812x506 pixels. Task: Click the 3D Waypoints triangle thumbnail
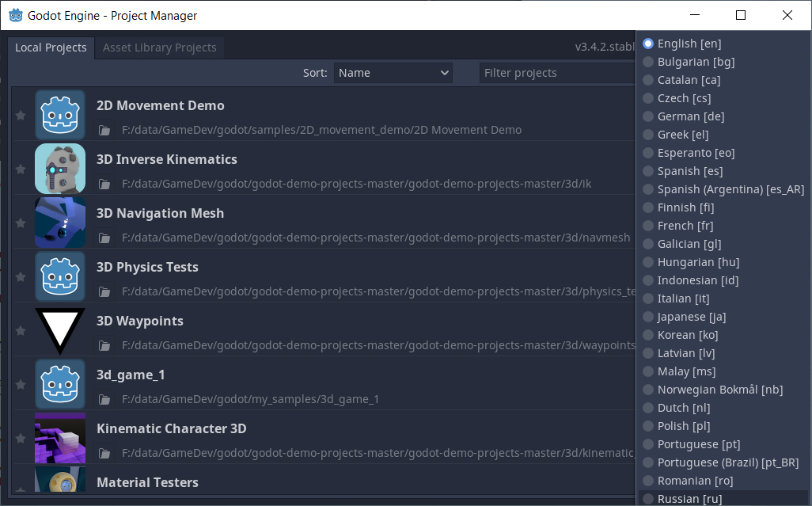pos(60,330)
